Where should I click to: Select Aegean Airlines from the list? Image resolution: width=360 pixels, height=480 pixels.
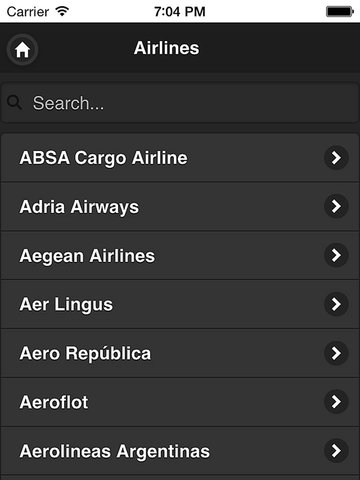(180, 255)
